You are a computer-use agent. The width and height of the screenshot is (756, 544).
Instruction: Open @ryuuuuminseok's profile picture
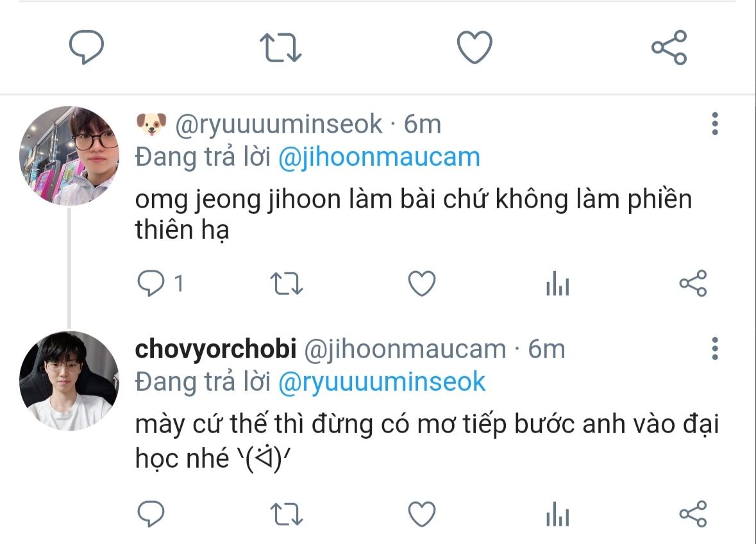pyautogui.click(x=69, y=156)
